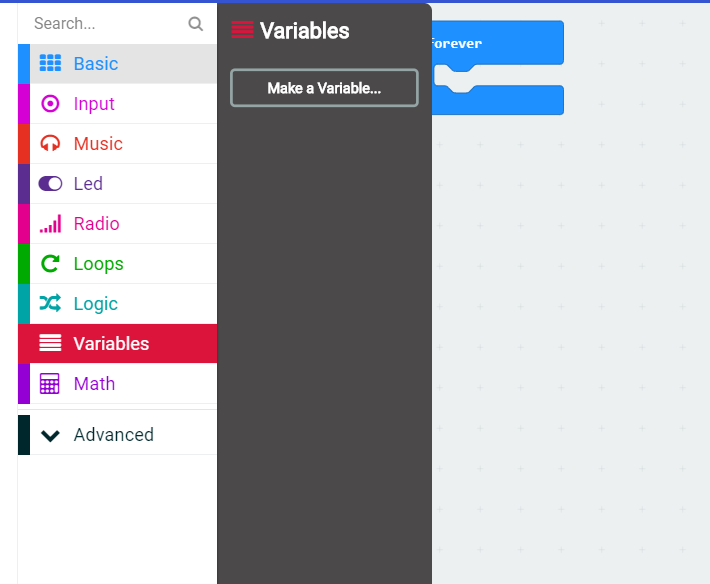This screenshot has width=710, height=584.
Task: Expand the Advanced chevron arrow
Action: (50, 435)
